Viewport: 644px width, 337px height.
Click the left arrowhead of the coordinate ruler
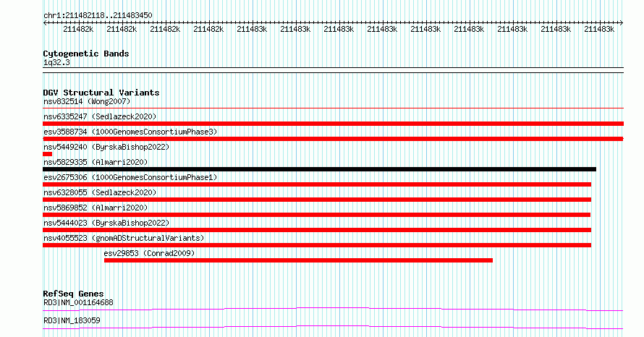(45, 23)
